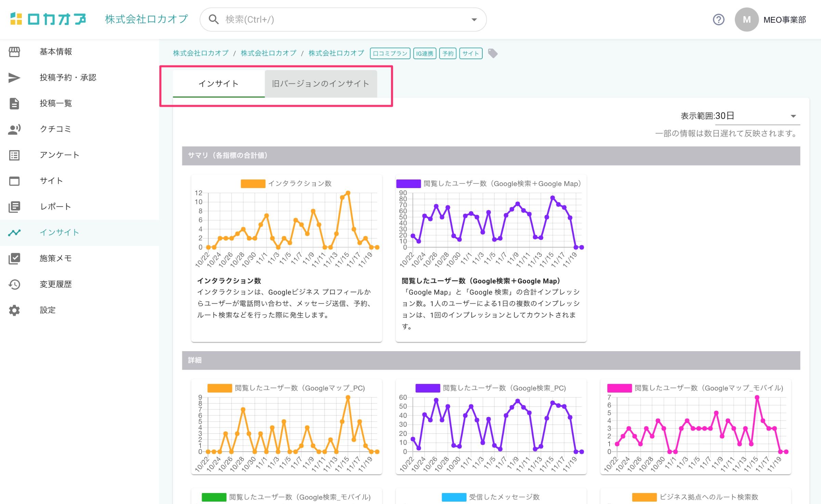The width and height of the screenshot is (821, 504).
Task: Click the first 株式会社ロカオプ breadcrumb link
Action: click(x=201, y=53)
